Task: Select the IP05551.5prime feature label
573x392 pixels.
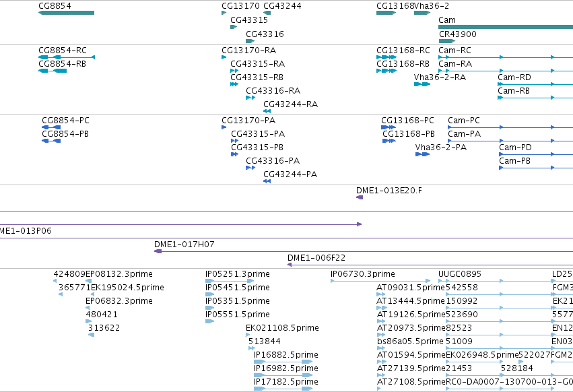Action: pyautogui.click(x=238, y=315)
